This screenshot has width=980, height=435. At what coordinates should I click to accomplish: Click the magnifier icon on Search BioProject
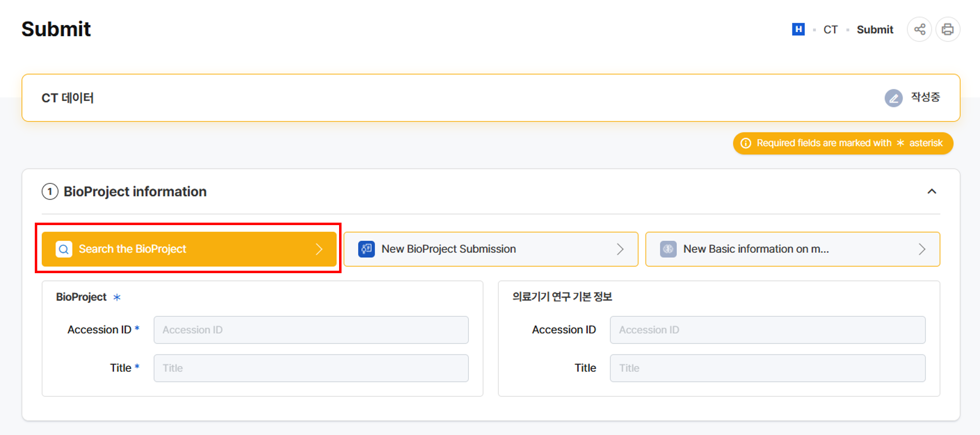[64, 249]
